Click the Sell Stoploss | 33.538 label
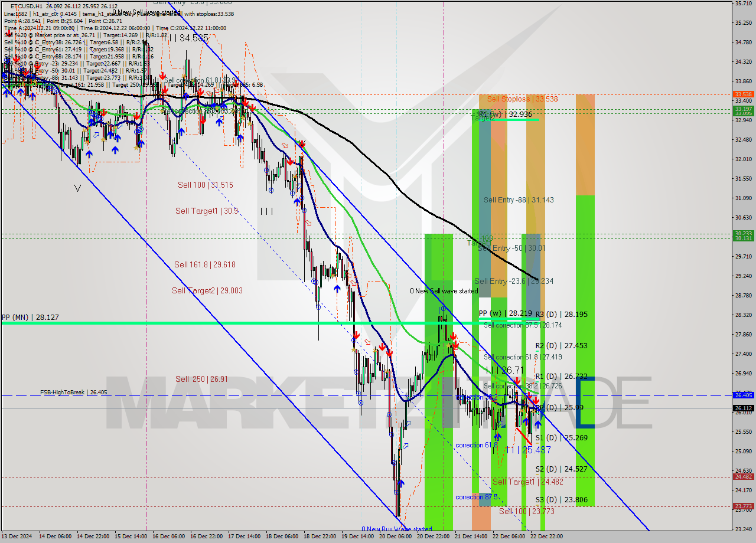Viewport: 756px width, 543px height. (x=522, y=99)
